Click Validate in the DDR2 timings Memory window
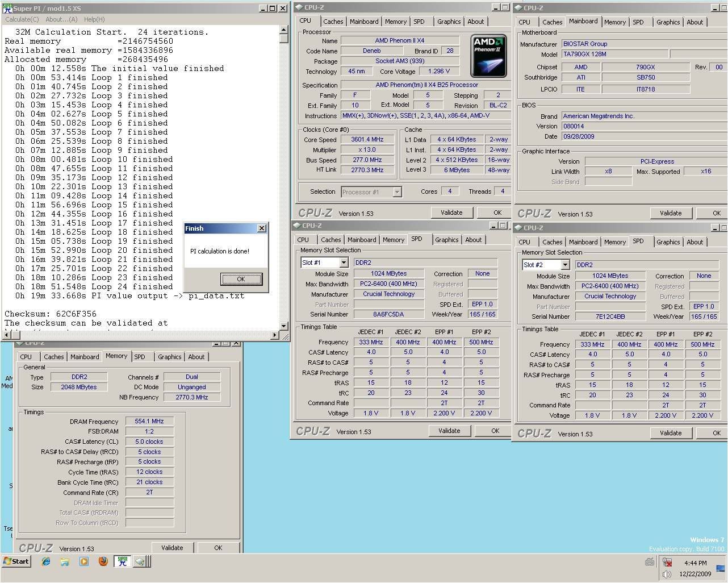 coord(172,548)
